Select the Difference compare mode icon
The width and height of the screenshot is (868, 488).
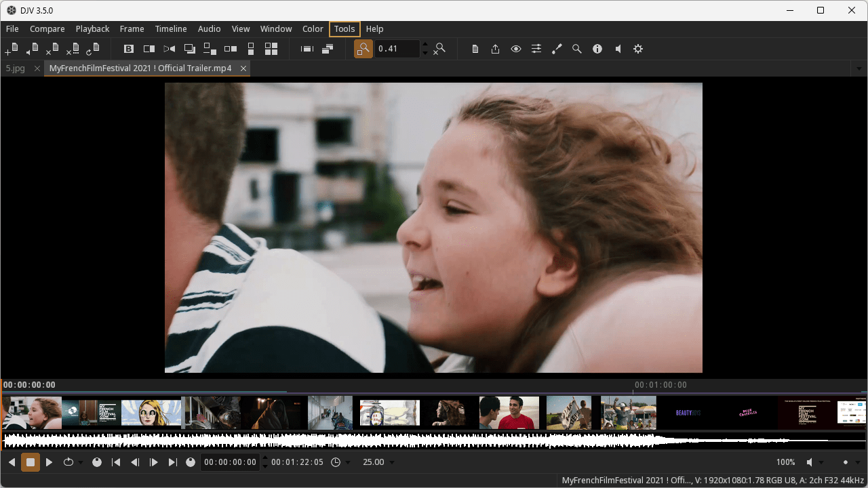coord(170,49)
